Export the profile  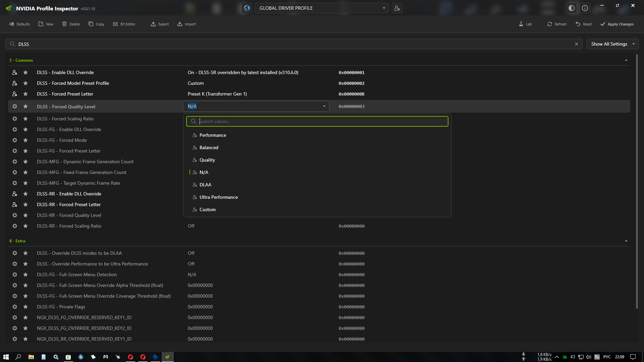click(160, 24)
